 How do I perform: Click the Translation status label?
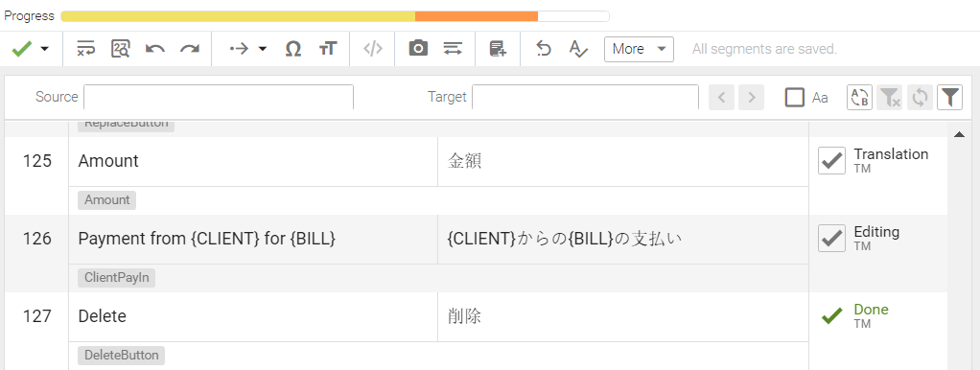pyautogui.click(x=891, y=154)
